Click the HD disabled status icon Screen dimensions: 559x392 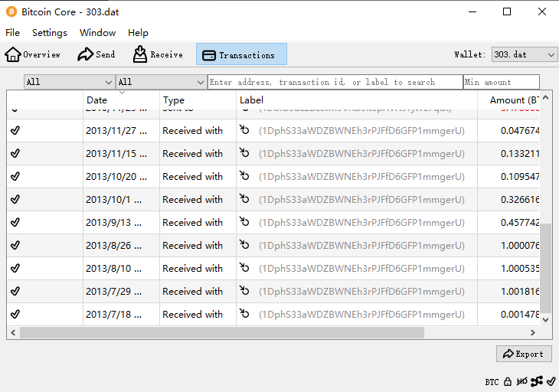point(521,381)
